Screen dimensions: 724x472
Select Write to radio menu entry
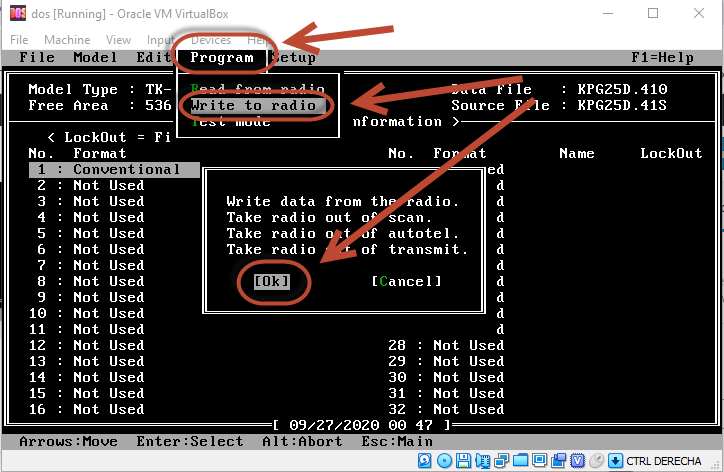253,105
